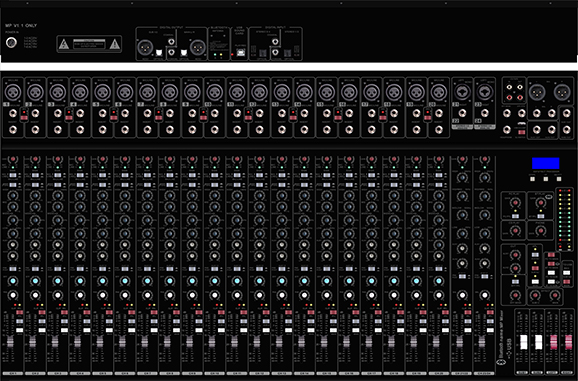Click the red switch beside the headphone jack
This screenshot has height=381, width=578.
[521, 132]
